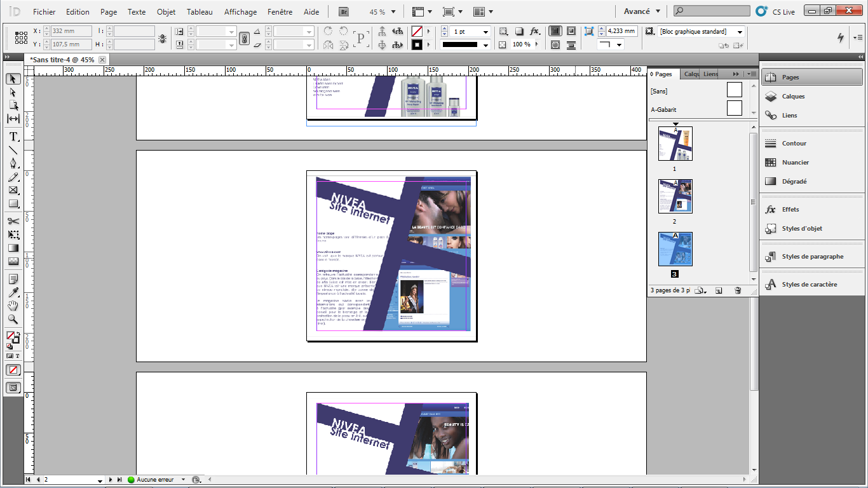Open the object style Bloc graphique standard dropdown
868x488 pixels.
(740, 32)
